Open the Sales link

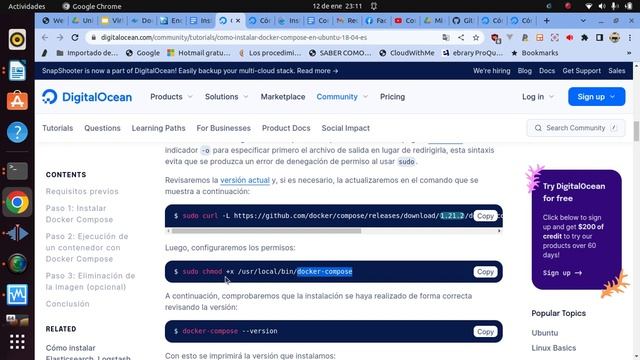pyautogui.click(x=617, y=71)
